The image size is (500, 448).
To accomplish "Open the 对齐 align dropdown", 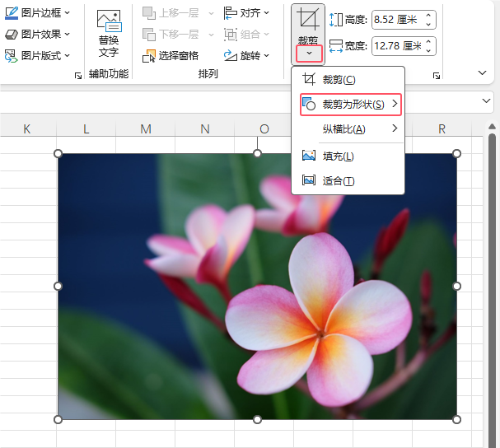I will click(246, 13).
